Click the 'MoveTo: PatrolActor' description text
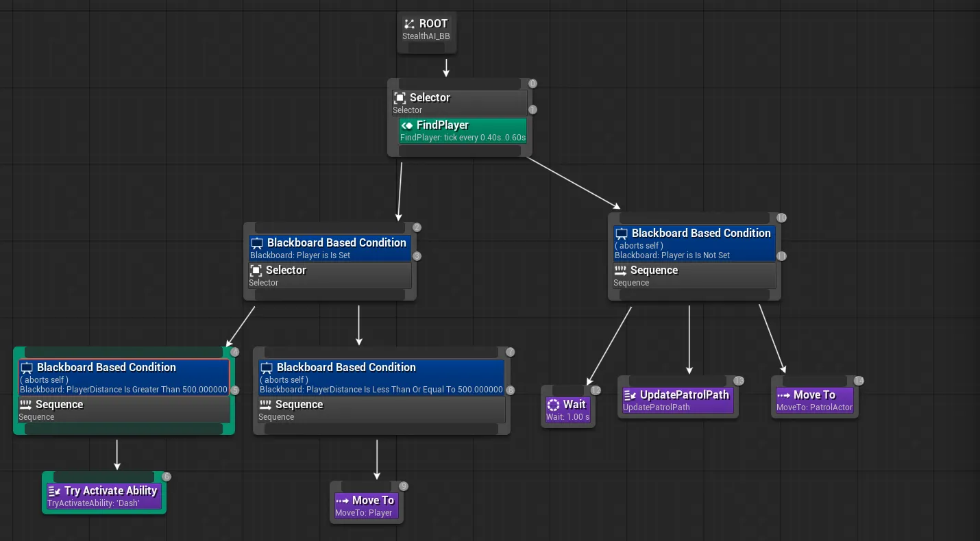 point(814,407)
